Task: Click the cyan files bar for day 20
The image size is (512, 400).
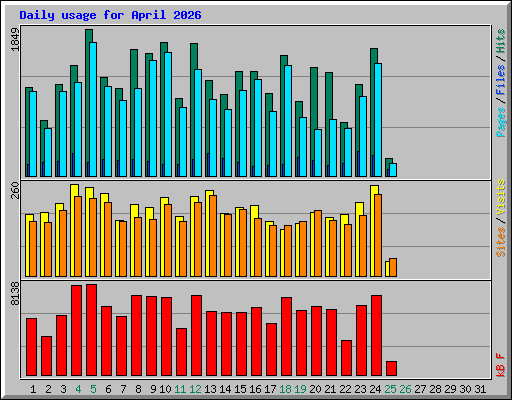Action: 318,153
